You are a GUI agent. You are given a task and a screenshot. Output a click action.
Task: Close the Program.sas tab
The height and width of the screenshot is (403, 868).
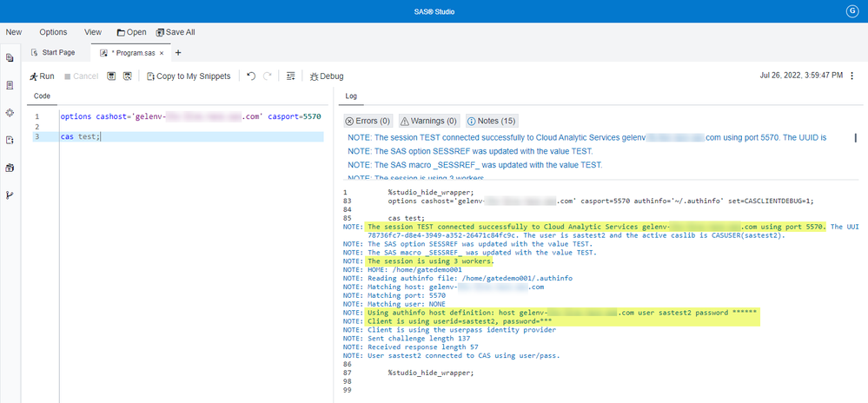pyautogui.click(x=162, y=53)
